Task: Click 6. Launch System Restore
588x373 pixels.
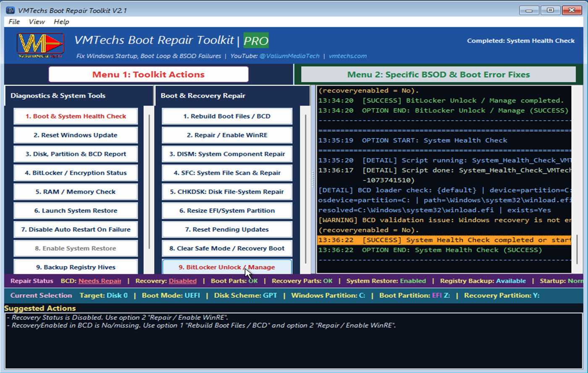Action: tap(76, 211)
